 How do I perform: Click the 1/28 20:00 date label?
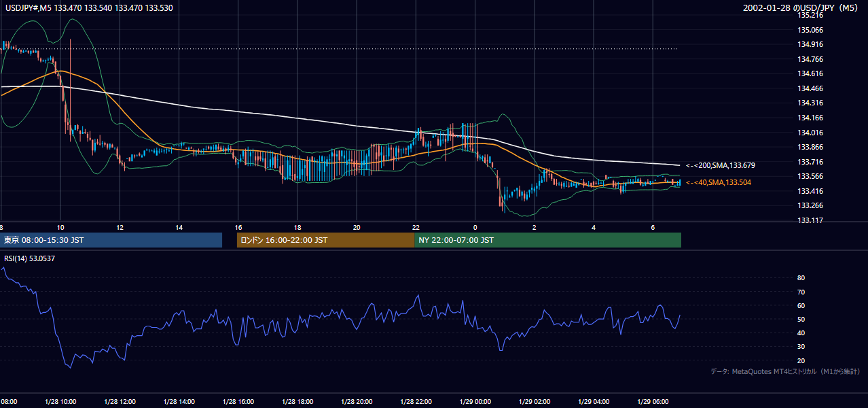(x=357, y=402)
